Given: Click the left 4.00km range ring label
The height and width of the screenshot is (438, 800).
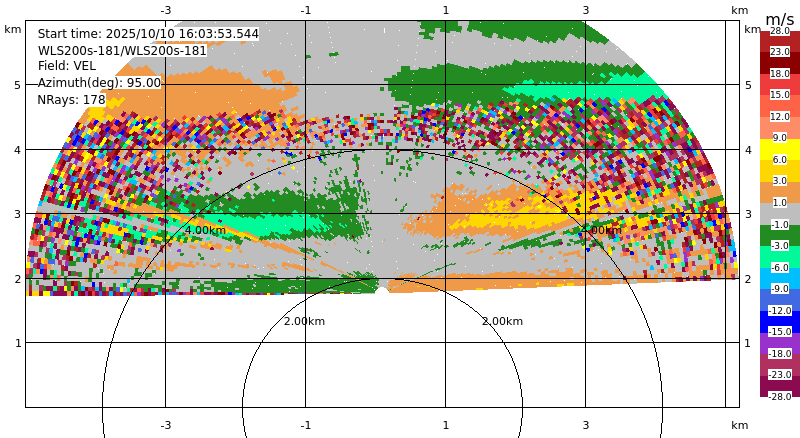Looking at the screenshot, I should [x=205, y=230].
